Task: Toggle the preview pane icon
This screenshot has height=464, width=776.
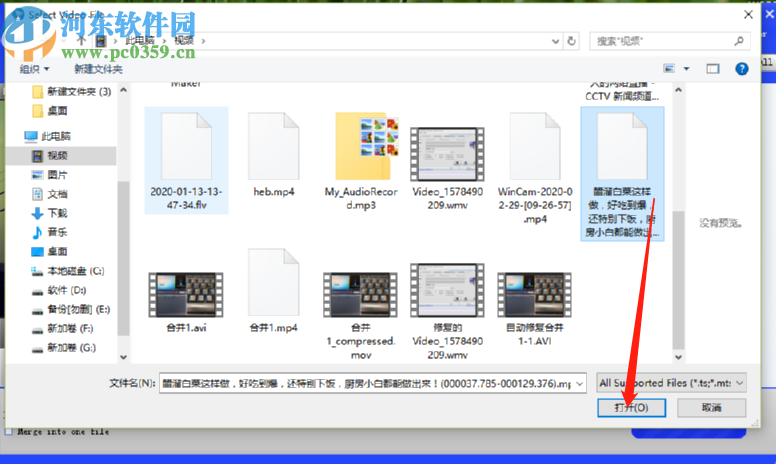Action: pyautogui.click(x=713, y=69)
